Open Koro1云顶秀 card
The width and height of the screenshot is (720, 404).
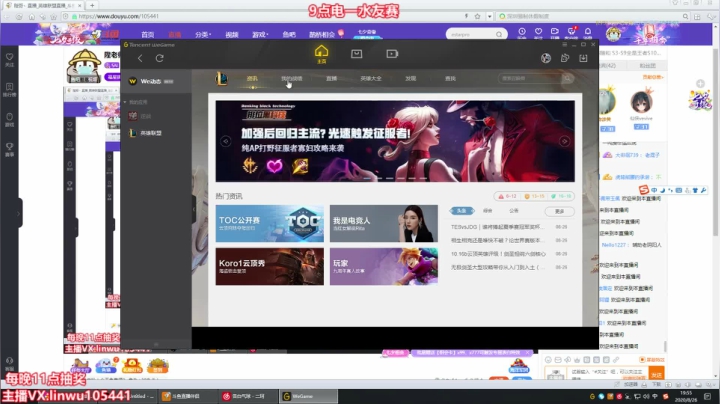point(270,267)
